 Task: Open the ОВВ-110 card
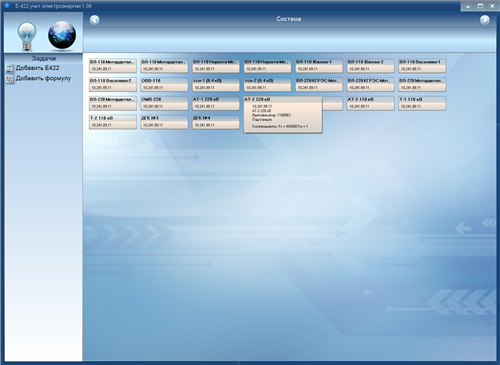pos(164,84)
